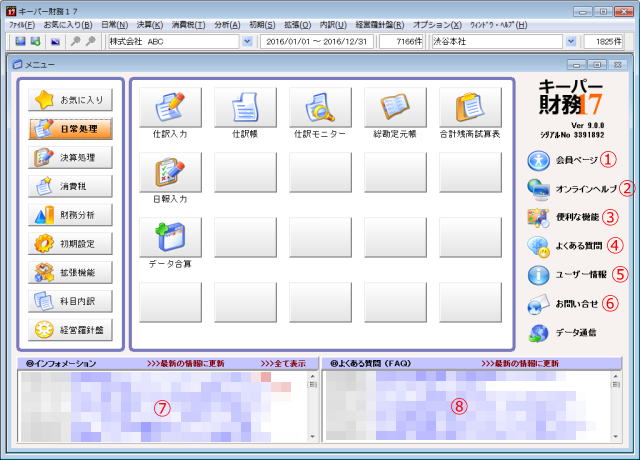Click the 1825件 record count field

point(603,42)
